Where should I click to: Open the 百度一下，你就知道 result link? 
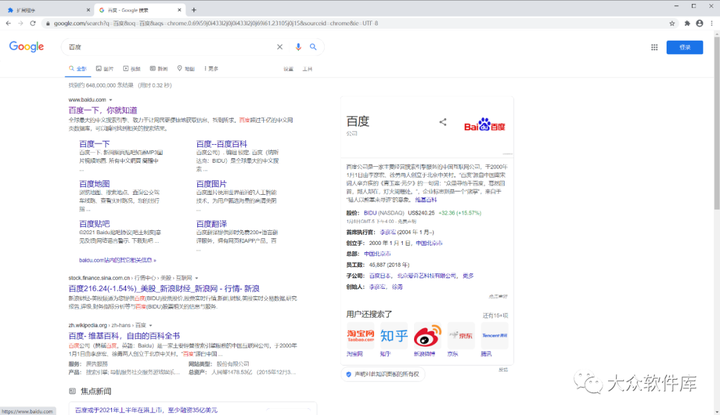103,110
